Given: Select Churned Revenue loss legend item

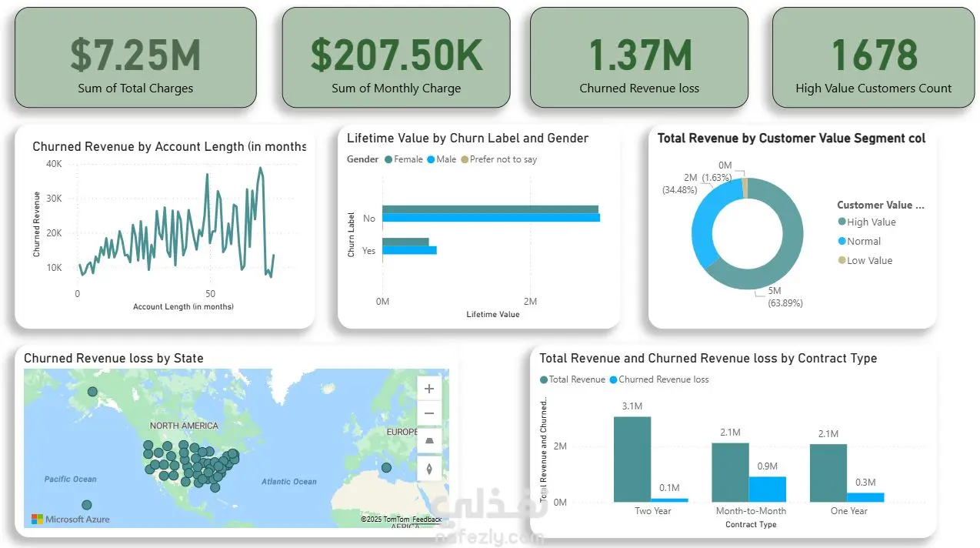Looking at the screenshot, I should (659, 379).
